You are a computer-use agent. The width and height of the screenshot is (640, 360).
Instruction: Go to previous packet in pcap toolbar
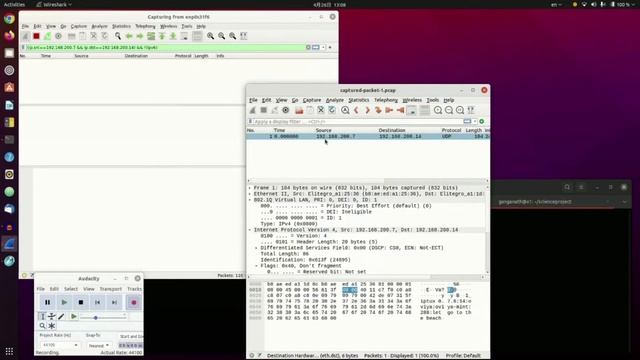(x=356, y=110)
